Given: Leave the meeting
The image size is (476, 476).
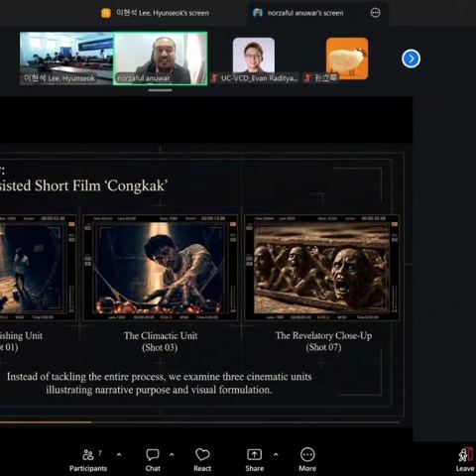Looking at the screenshot, I should point(465,460).
